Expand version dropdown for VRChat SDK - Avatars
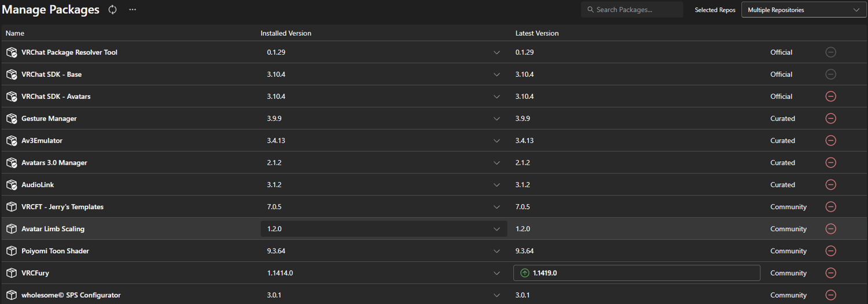 point(496,97)
